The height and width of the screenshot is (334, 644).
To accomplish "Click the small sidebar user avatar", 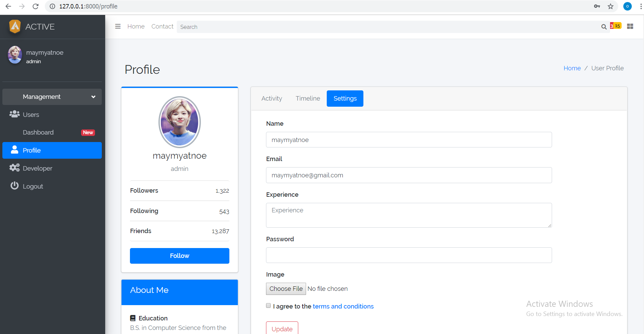I will (x=15, y=55).
